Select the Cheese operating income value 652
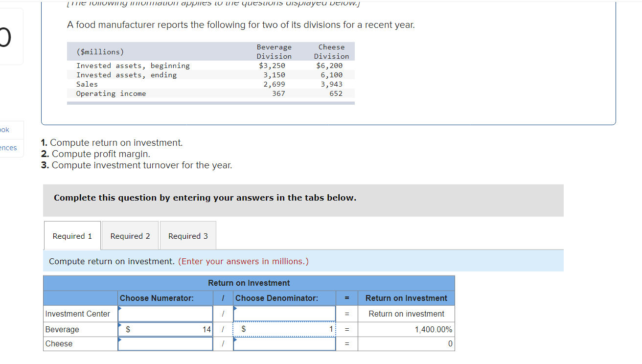The width and height of the screenshot is (642, 364). [336, 93]
